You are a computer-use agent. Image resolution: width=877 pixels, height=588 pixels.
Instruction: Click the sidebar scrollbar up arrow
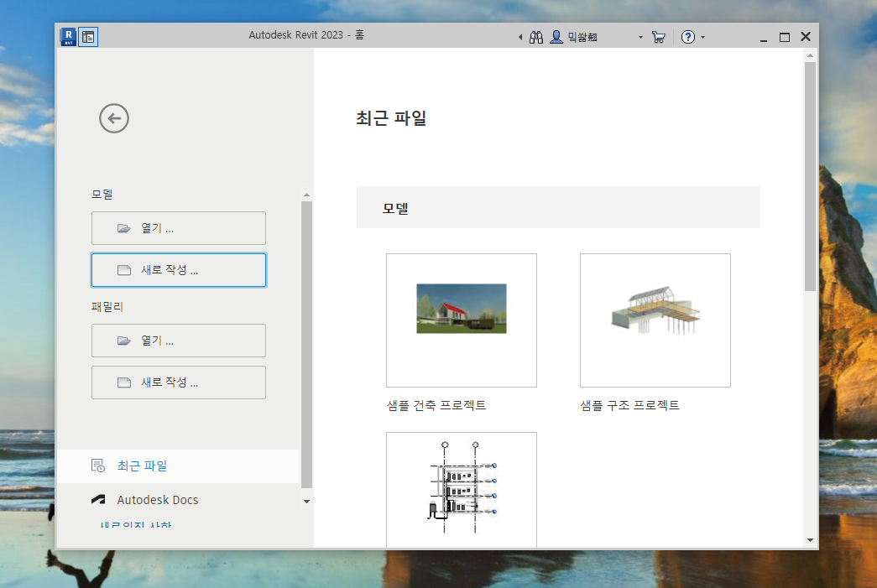[x=306, y=195]
